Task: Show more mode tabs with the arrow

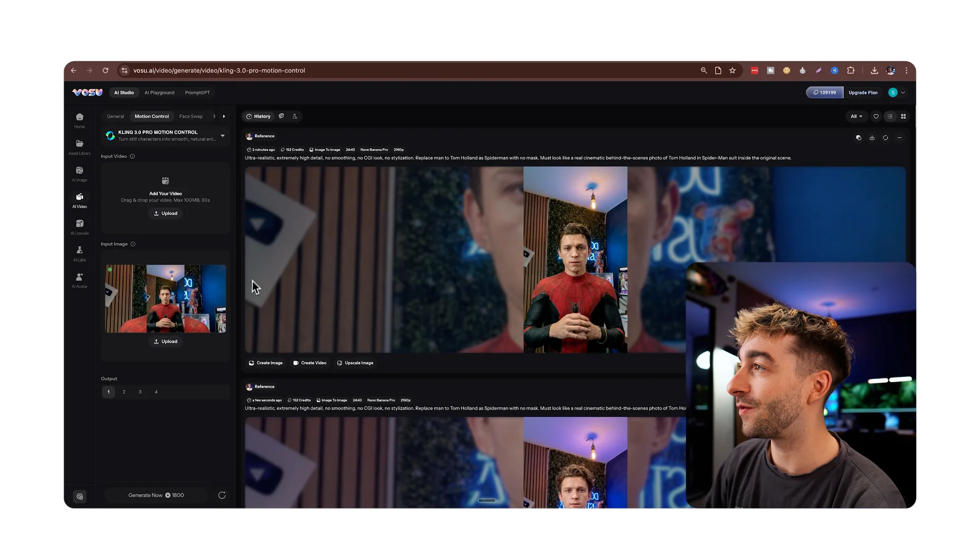Action: pos(224,116)
